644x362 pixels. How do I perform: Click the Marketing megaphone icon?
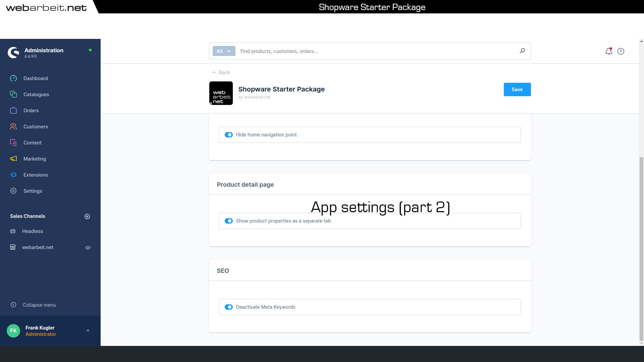tap(13, 159)
